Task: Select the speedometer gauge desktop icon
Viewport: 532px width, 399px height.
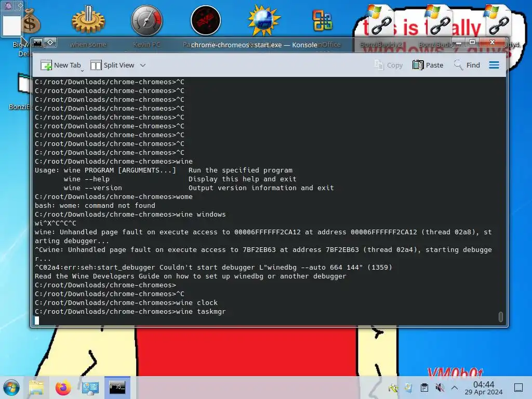Action: [x=147, y=20]
